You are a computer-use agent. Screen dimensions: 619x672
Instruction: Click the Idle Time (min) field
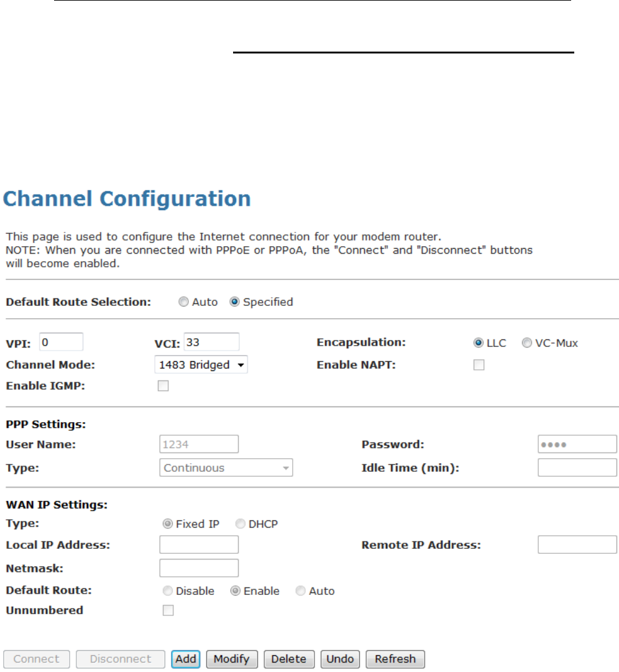click(x=577, y=467)
